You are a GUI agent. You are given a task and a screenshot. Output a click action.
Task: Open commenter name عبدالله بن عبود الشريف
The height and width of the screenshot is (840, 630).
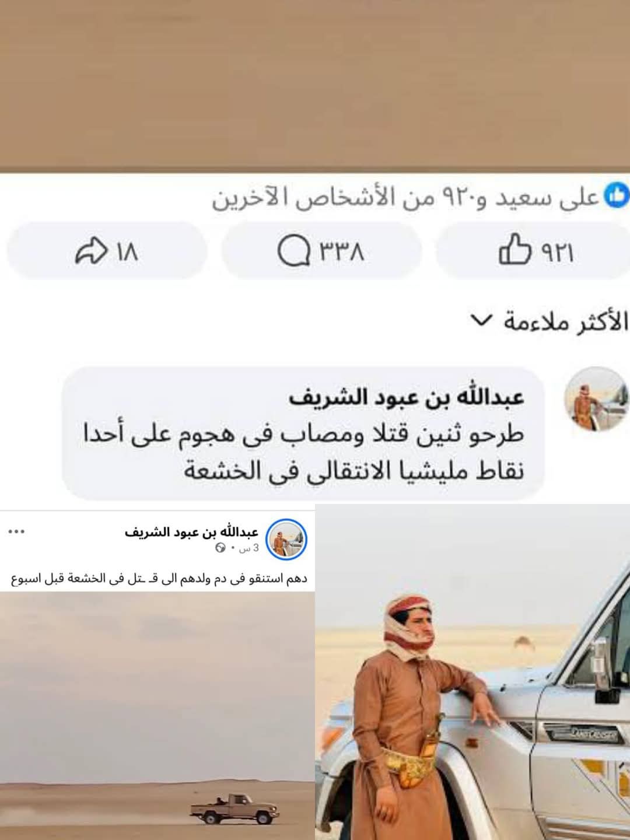[x=407, y=398]
